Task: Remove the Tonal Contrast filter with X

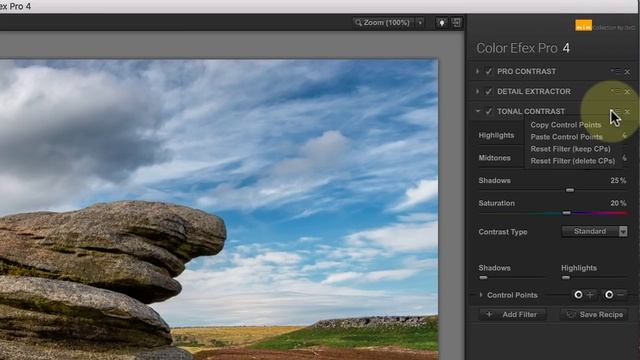Action: pyautogui.click(x=627, y=111)
